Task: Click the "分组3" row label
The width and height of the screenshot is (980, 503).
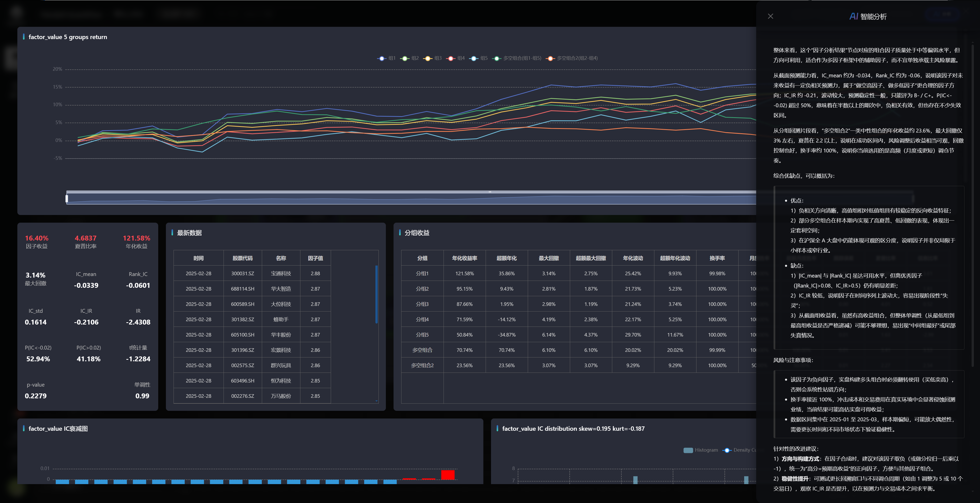Action: point(422,304)
